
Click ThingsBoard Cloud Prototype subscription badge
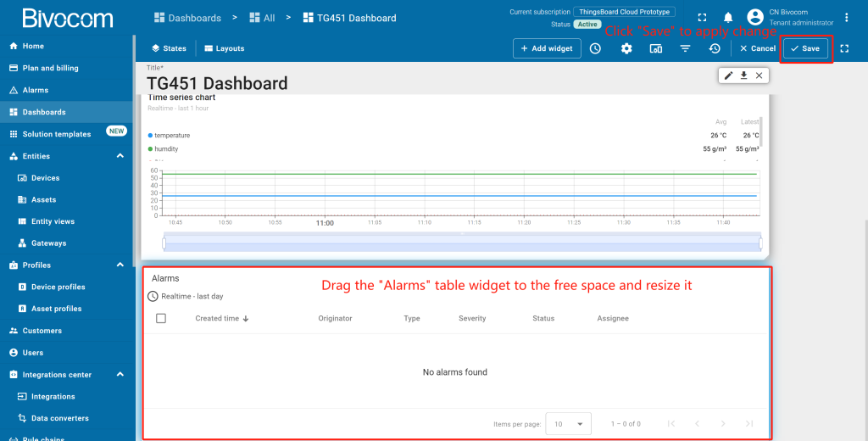coord(624,12)
